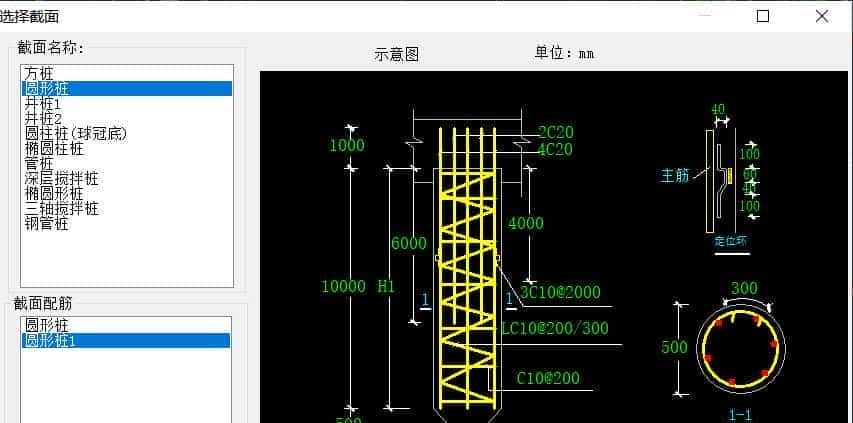
Task: Click the 3C10@2000 rebar annotation
Action: coord(560,292)
